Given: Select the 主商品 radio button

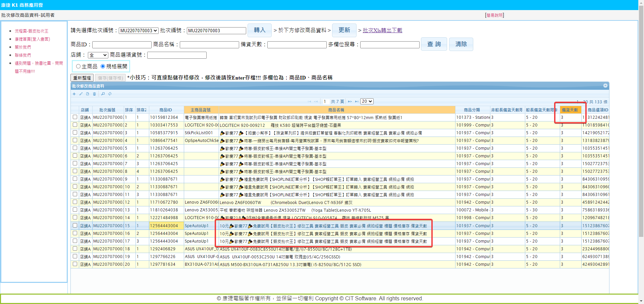Looking at the screenshot, I should tap(78, 66).
